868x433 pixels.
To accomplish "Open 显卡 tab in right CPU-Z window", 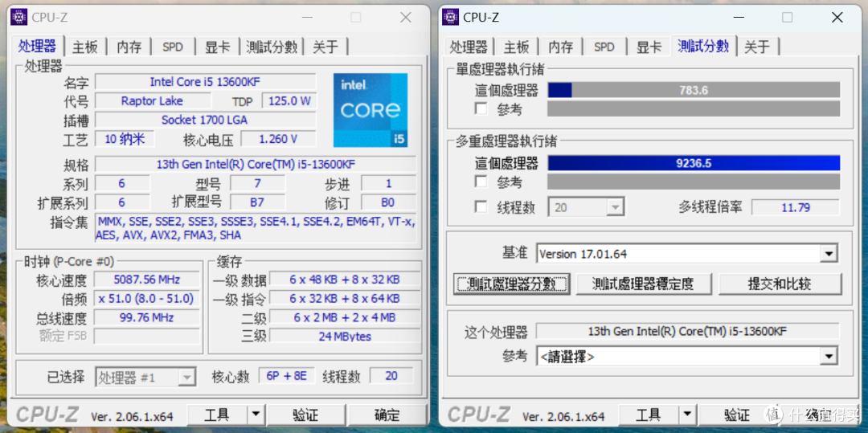I will click(x=649, y=47).
